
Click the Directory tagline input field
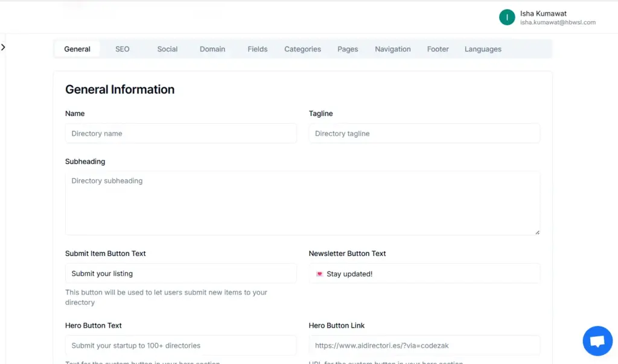(424, 133)
